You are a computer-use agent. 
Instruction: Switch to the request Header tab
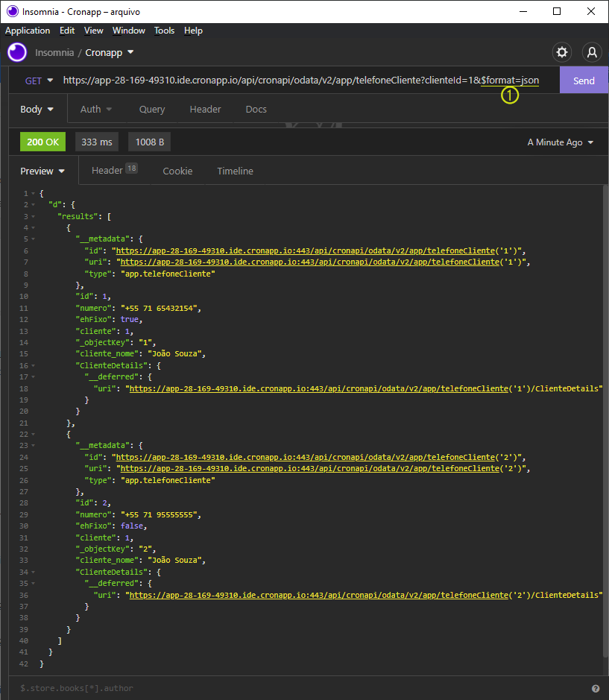[206, 110]
